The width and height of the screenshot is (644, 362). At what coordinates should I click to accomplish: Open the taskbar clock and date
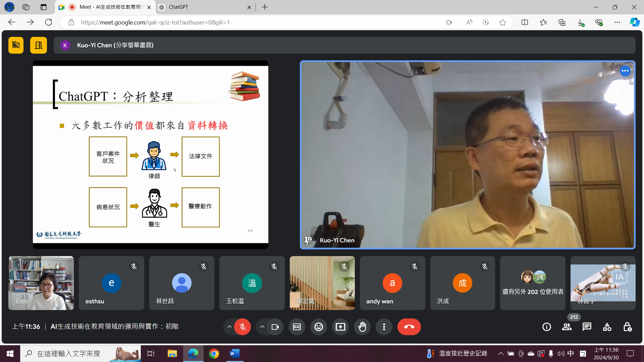pos(606,354)
